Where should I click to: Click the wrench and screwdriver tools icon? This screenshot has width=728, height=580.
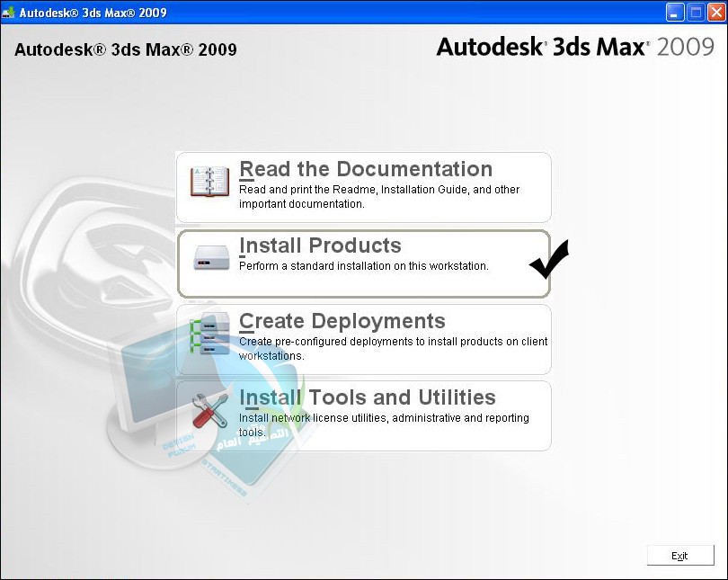(209, 411)
